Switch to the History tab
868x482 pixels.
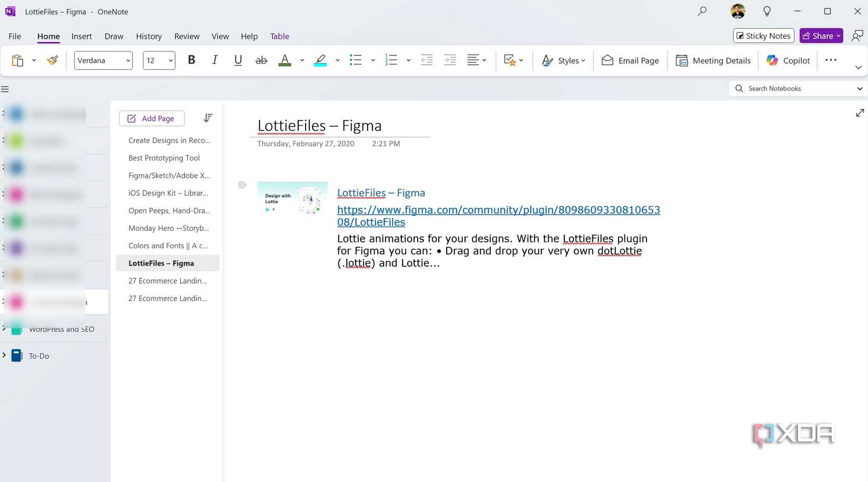pos(149,36)
